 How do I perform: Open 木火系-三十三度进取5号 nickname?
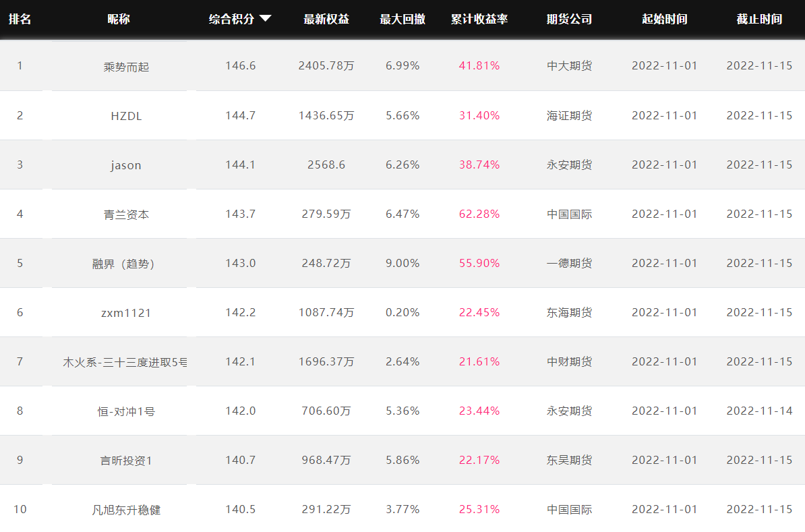(125, 363)
